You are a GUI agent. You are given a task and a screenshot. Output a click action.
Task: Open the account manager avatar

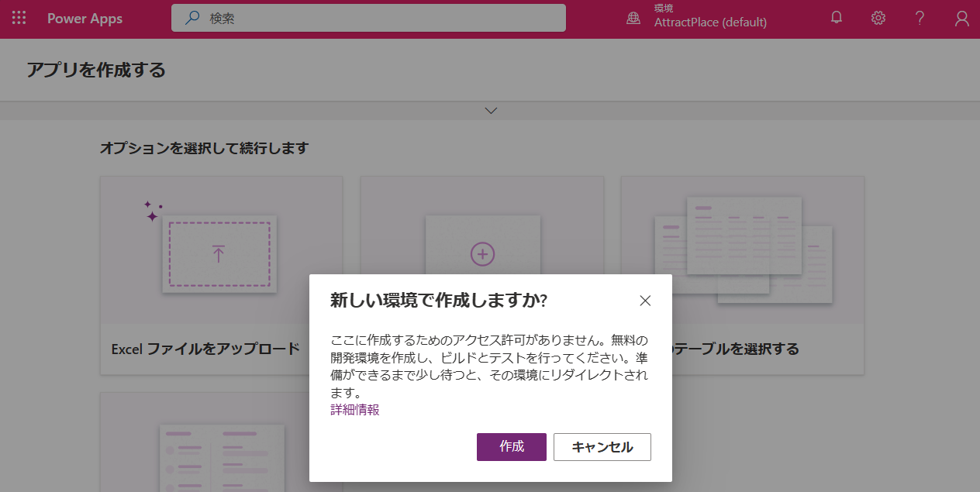(961, 18)
